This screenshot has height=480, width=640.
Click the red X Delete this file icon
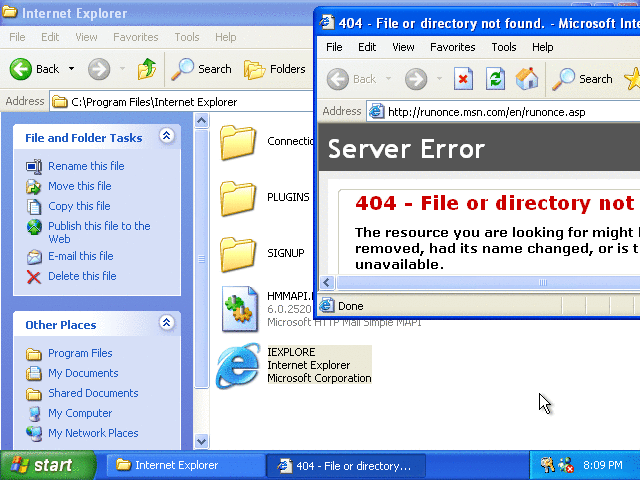tap(34, 277)
